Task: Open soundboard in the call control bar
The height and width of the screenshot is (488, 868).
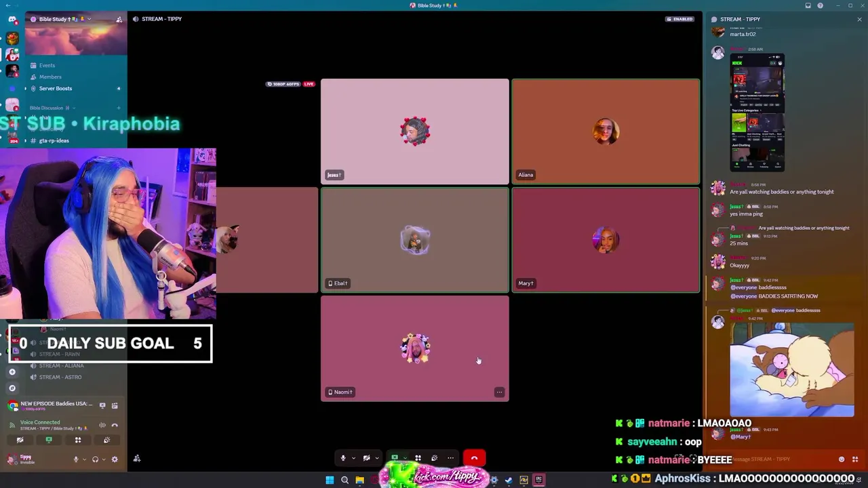Action: click(x=434, y=458)
